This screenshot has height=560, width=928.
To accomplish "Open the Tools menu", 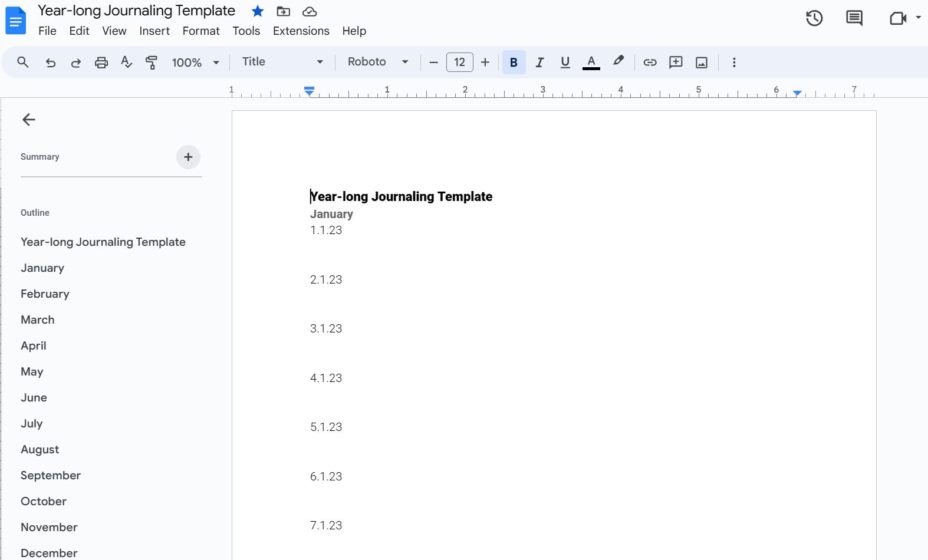I will click(246, 31).
